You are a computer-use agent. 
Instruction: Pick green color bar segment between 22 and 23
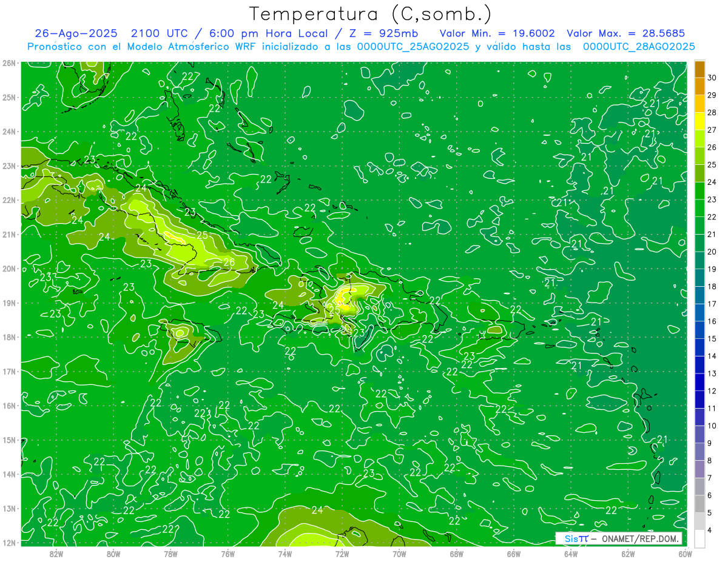coord(699,209)
